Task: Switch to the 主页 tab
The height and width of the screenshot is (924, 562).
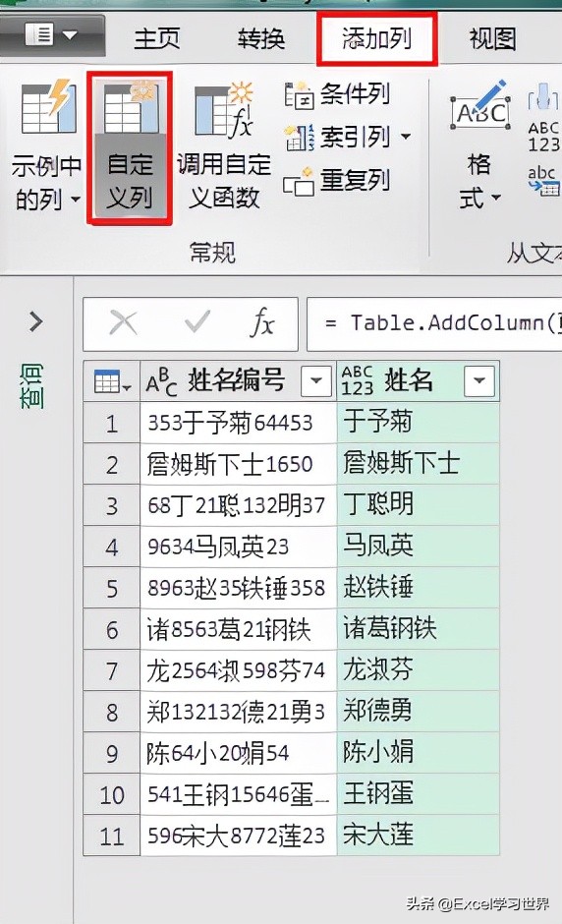Action: (156, 39)
